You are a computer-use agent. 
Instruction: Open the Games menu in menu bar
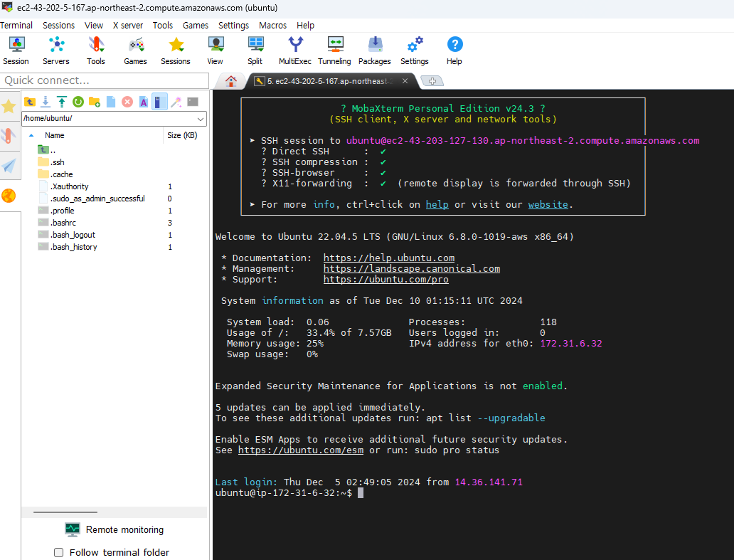[x=195, y=26]
